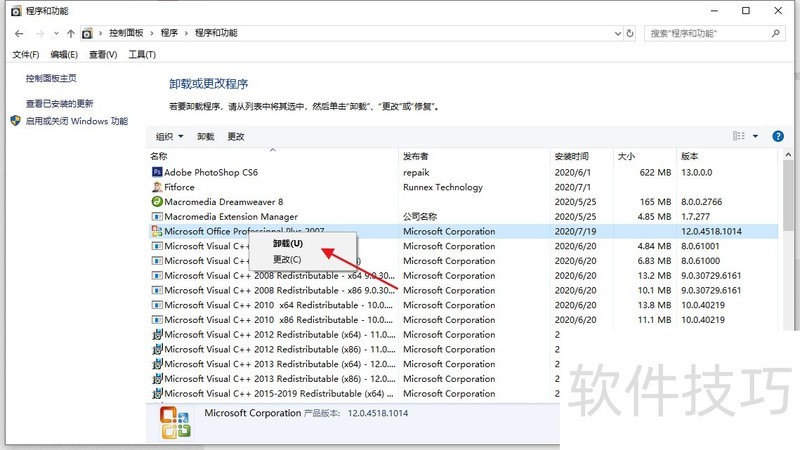Select Adobe PhotoShop CS6 entry
The height and width of the screenshot is (450, 800).
tap(211, 172)
